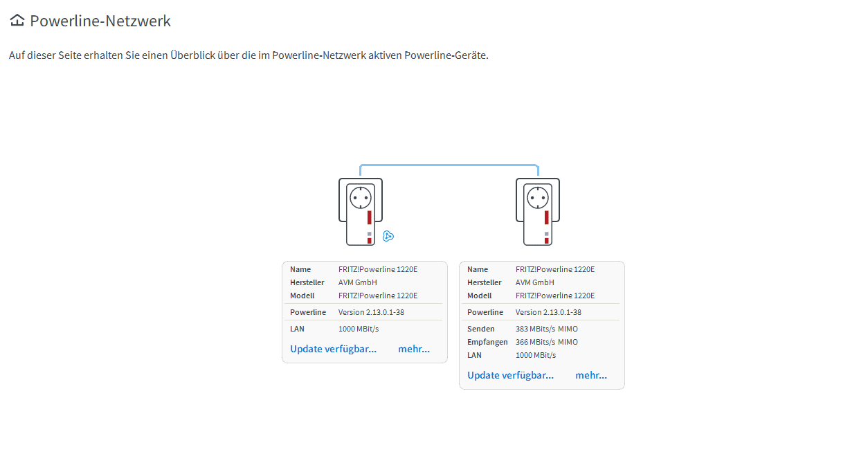Click the blue mesh icon next to left adapter

[x=388, y=237]
